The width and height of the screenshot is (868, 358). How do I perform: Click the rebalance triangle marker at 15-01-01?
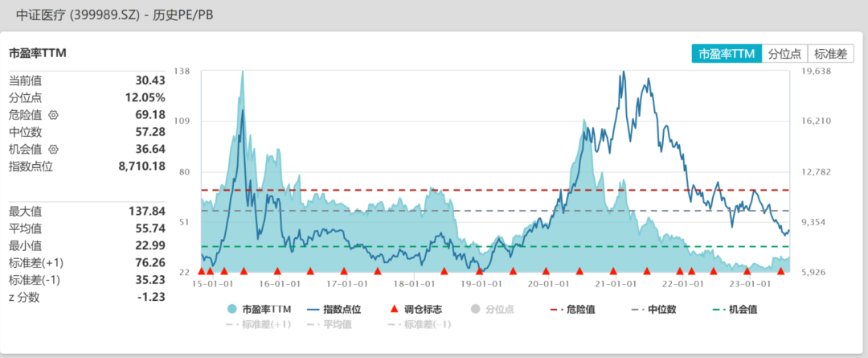click(202, 272)
